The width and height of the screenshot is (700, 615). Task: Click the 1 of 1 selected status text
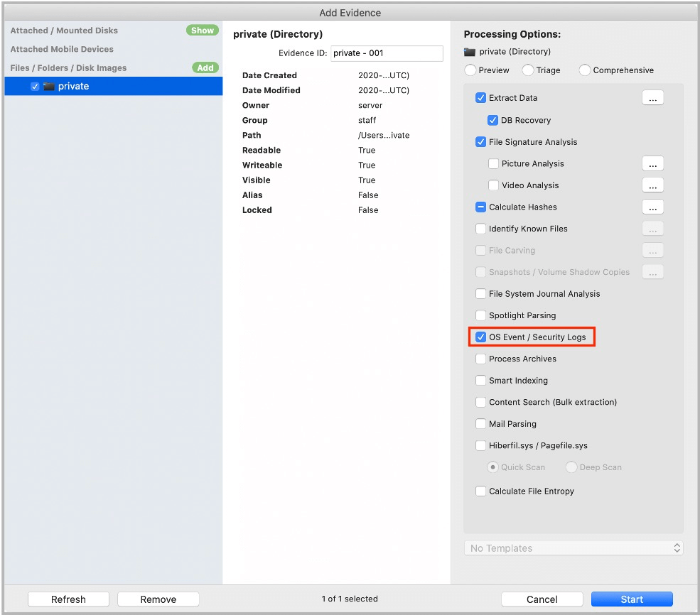tap(350, 599)
